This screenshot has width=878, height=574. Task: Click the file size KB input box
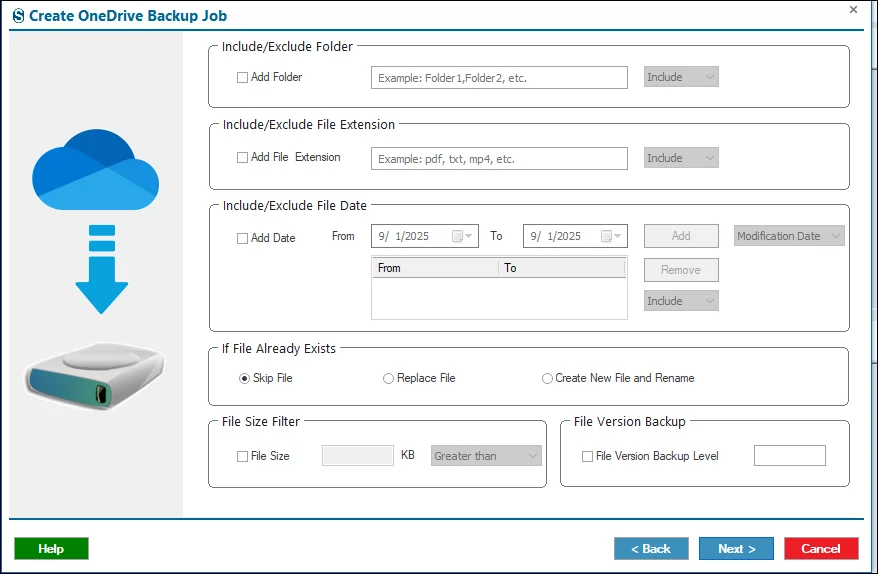click(358, 455)
